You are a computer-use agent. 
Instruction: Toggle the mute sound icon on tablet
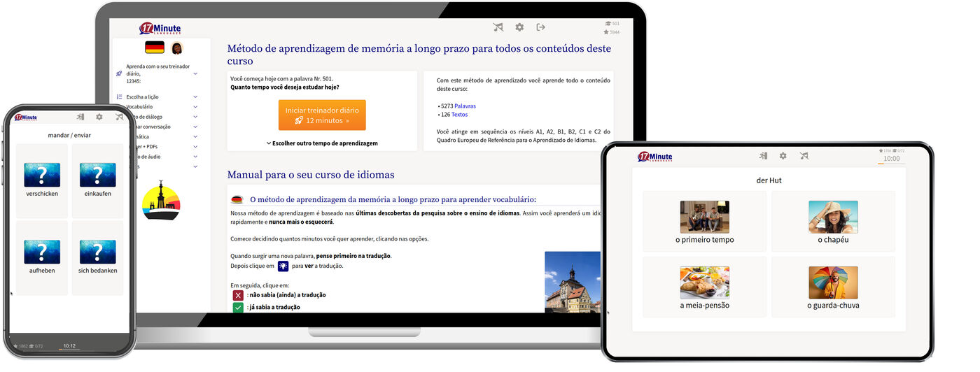point(804,156)
